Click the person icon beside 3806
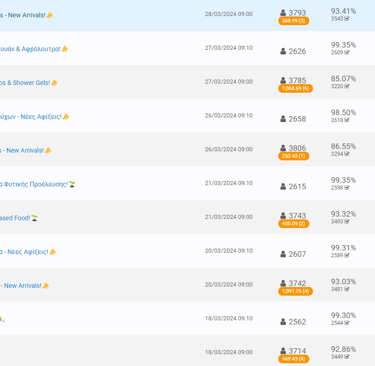375x366 pixels. coord(283,148)
